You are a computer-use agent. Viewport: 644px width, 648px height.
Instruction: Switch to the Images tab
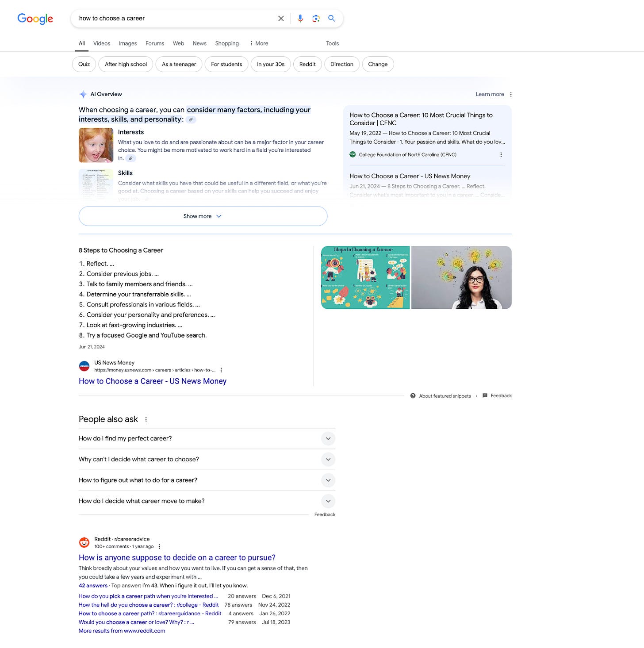click(128, 43)
